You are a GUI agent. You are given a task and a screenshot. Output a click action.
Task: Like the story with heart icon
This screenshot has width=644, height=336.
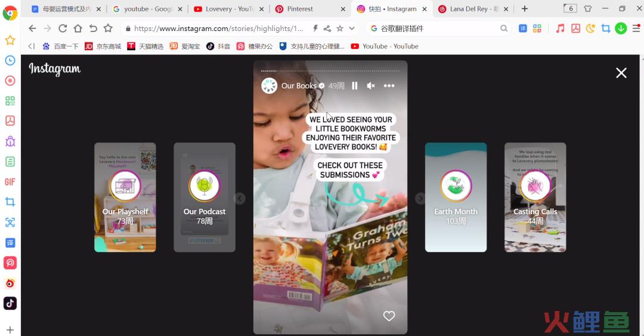(x=389, y=316)
